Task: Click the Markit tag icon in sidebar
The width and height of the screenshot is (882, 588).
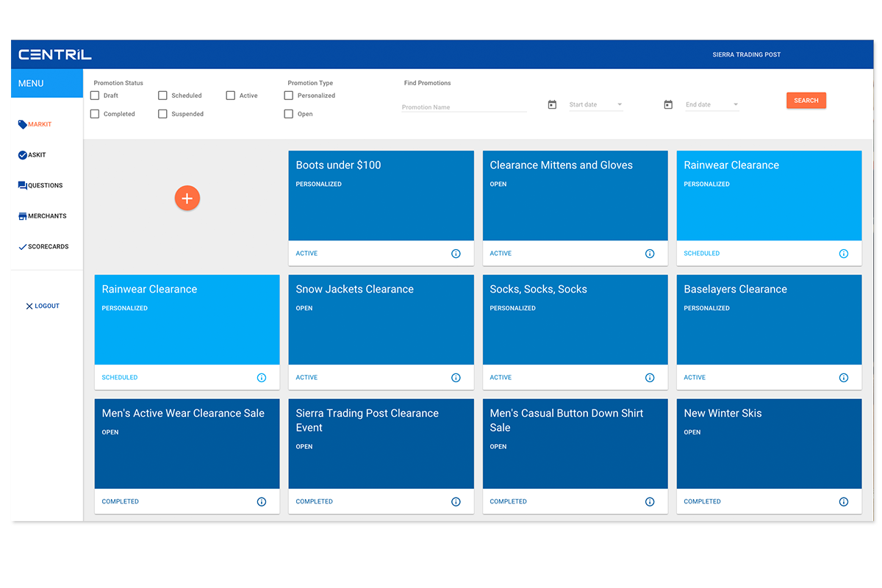Action: [22, 124]
